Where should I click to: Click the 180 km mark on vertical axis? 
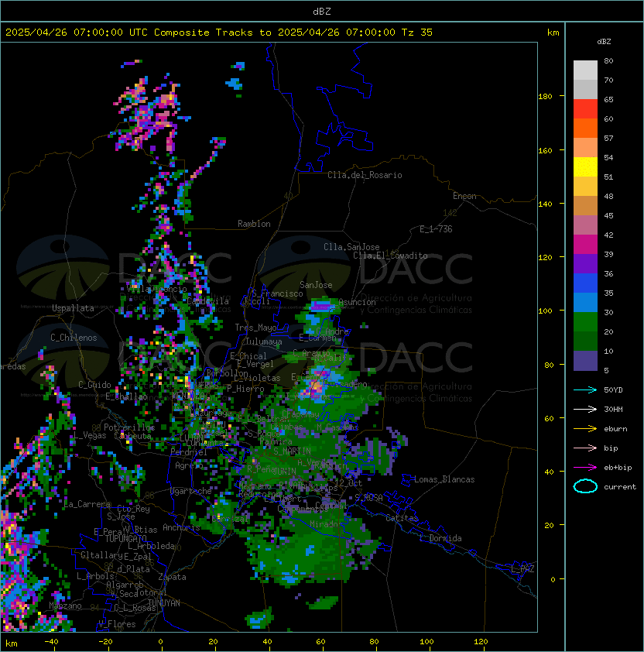coord(545,96)
